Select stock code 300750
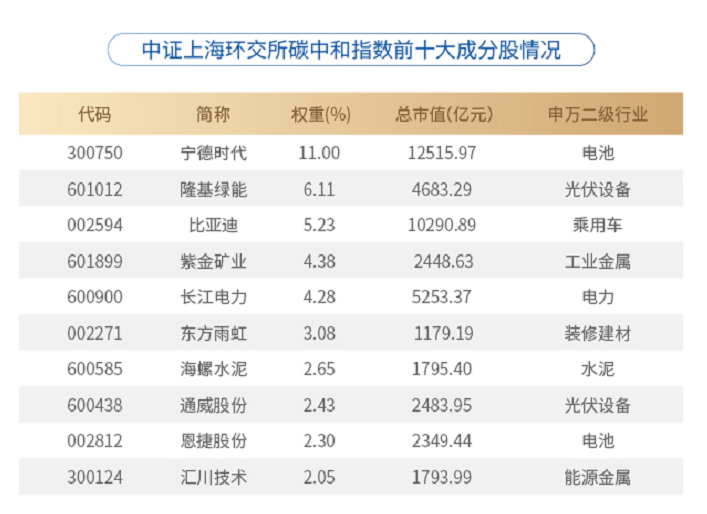Image resolution: width=707 pixels, height=514 pixels. (95, 153)
